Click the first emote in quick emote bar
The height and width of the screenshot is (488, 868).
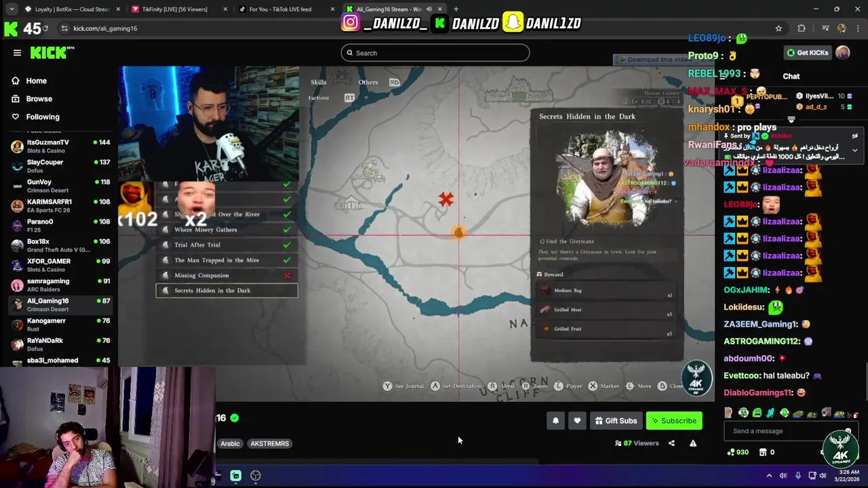click(x=728, y=413)
